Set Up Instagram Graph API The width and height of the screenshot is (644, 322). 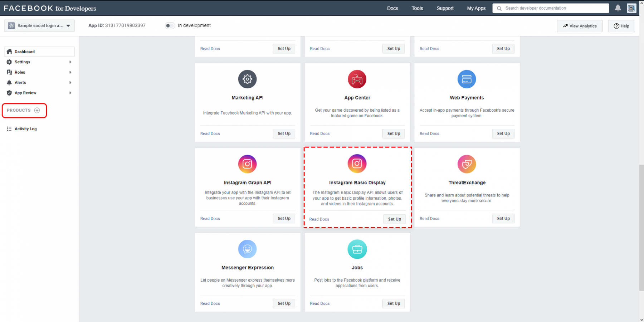[x=284, y=219]
